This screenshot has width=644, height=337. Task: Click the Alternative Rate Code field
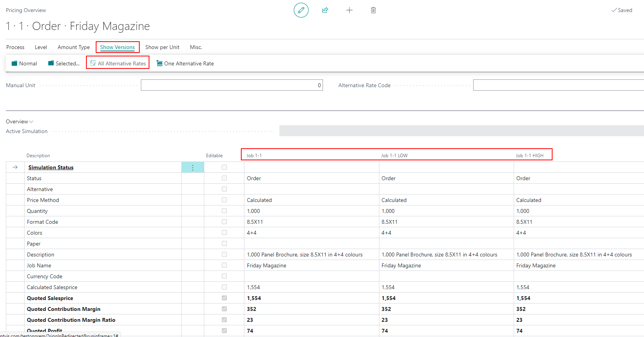(x=558, y=85)
